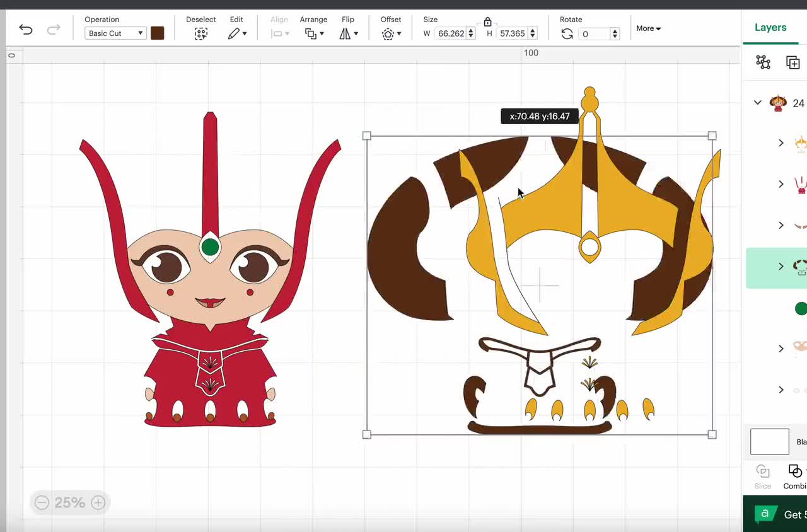Switch to the Layers tab
Screen dimensions: 807x532
(x=770, y=28)
